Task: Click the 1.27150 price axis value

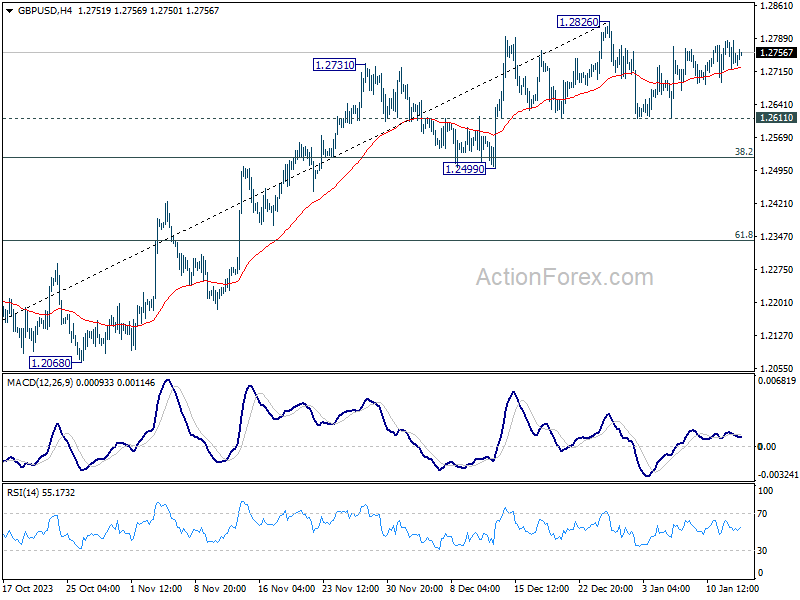Action: pos(777,71)
